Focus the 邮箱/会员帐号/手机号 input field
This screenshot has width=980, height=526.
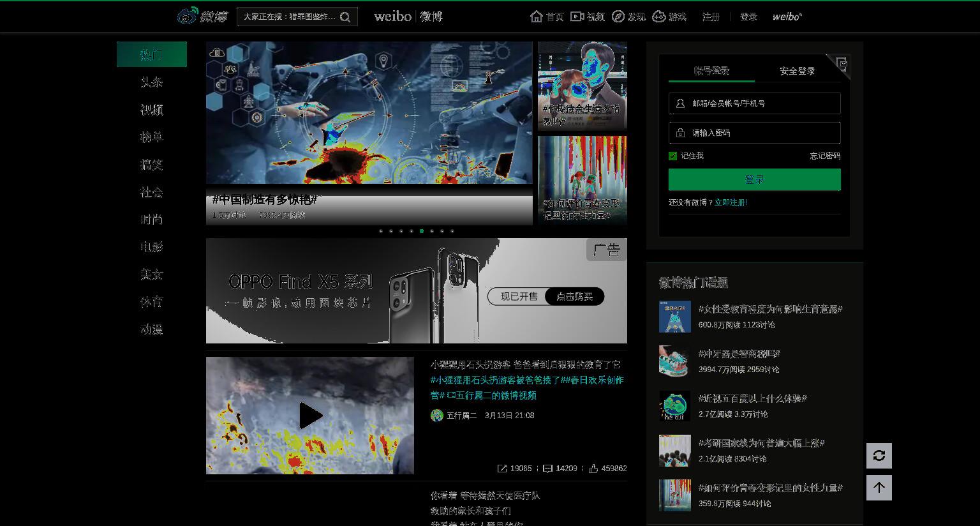tap(755, 103)
